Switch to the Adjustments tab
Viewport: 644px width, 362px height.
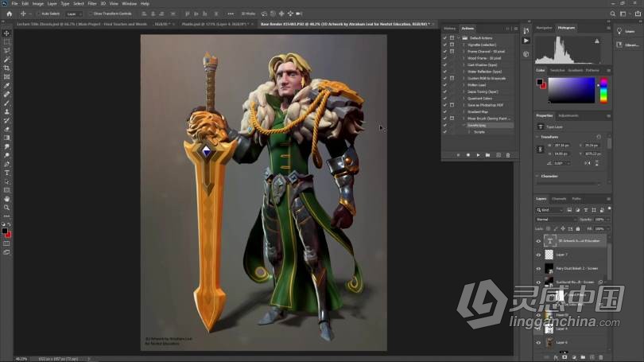coord(568,116)
